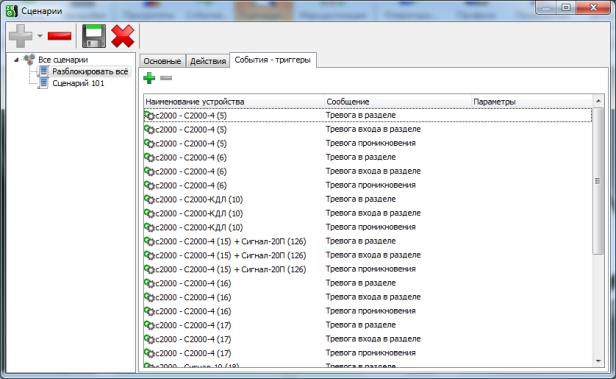Select the С2000-4 (5) Тревога проникновения row
The width and height of the screenshot is (616, 379).
pyautogui.click(x=368, y=143)
